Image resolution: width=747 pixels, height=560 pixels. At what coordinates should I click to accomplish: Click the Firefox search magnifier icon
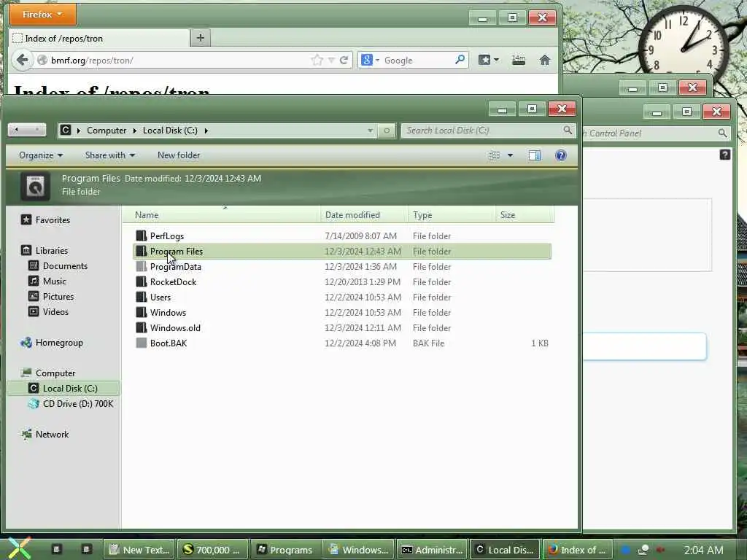coord(460,60)
